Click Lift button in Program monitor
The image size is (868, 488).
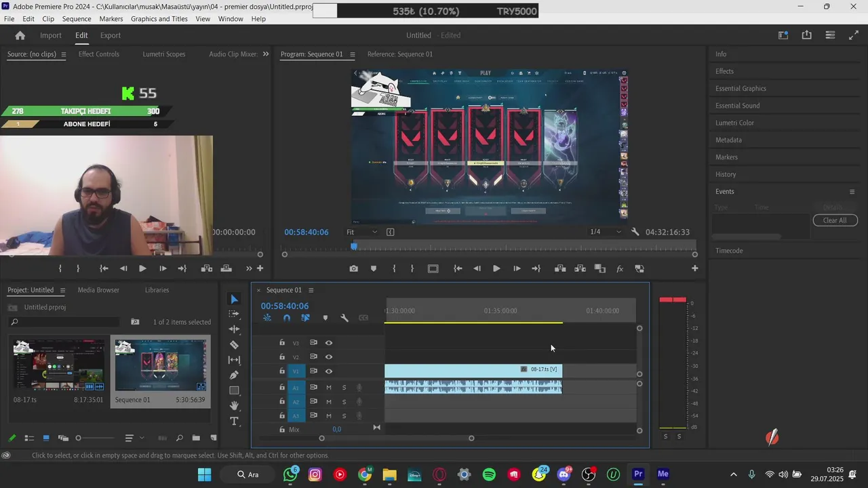560,268
